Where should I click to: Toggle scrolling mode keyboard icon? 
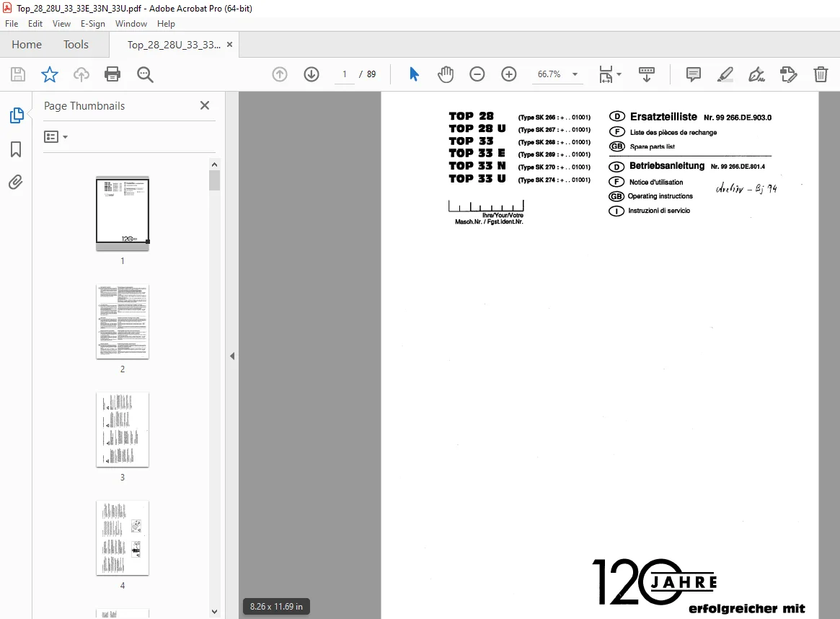647,74
